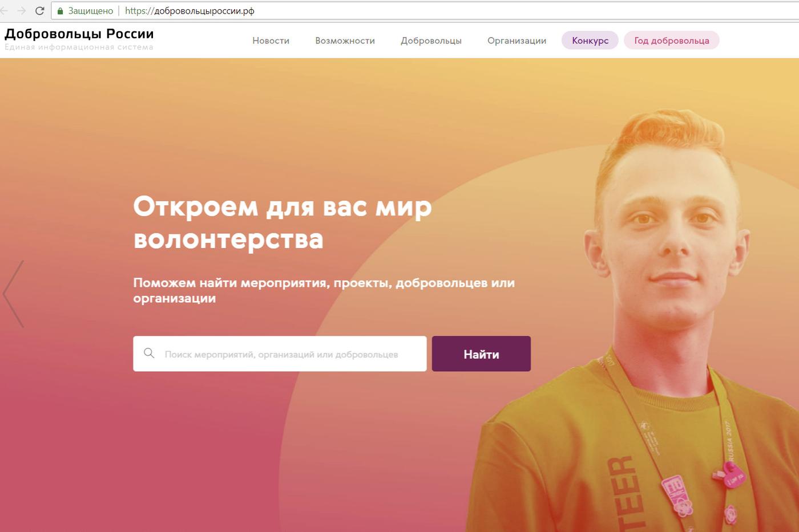
Task: Click the Конкурс pill button
Action: click(x=590, y=40)
